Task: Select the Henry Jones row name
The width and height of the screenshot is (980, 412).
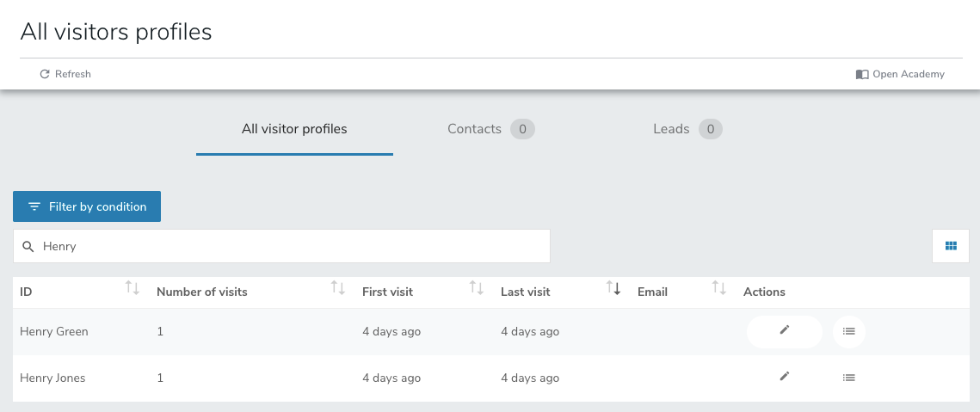Action: [x=52, y=378]
